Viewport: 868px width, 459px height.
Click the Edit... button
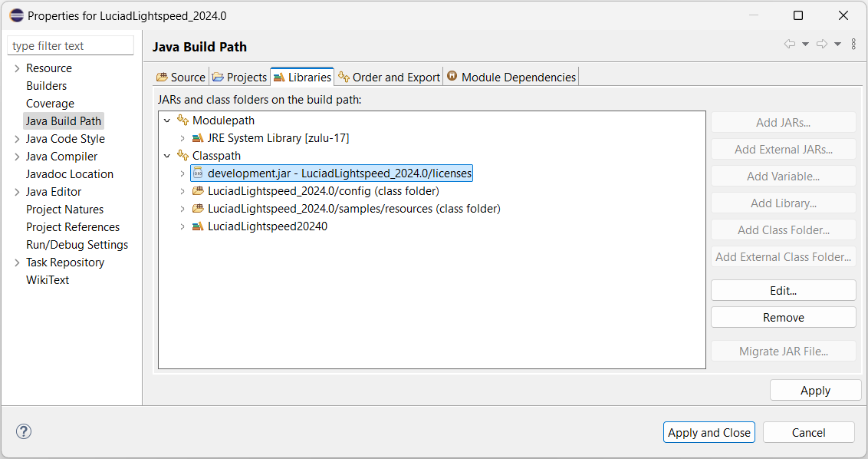784,290
